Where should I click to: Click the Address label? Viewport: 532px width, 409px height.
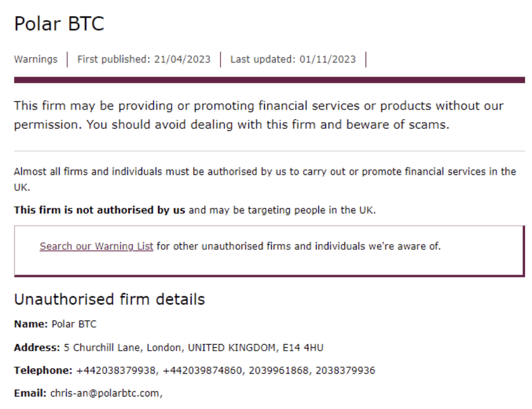tap(37, 348)
